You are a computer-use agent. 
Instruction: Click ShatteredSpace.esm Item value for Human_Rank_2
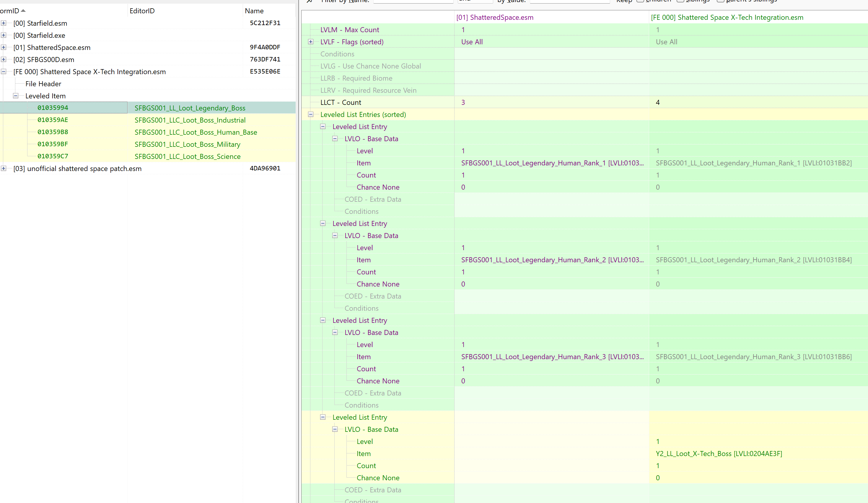click(553, 260)
